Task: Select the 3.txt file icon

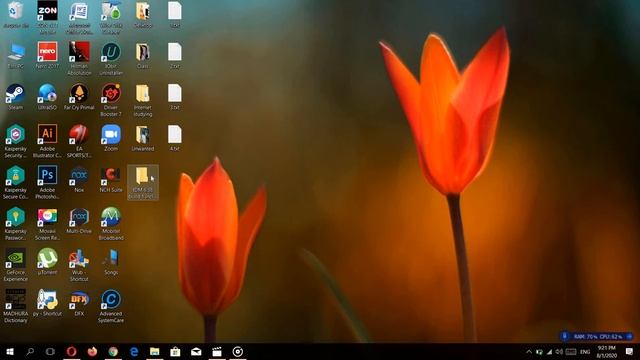Action: point(175,97)
